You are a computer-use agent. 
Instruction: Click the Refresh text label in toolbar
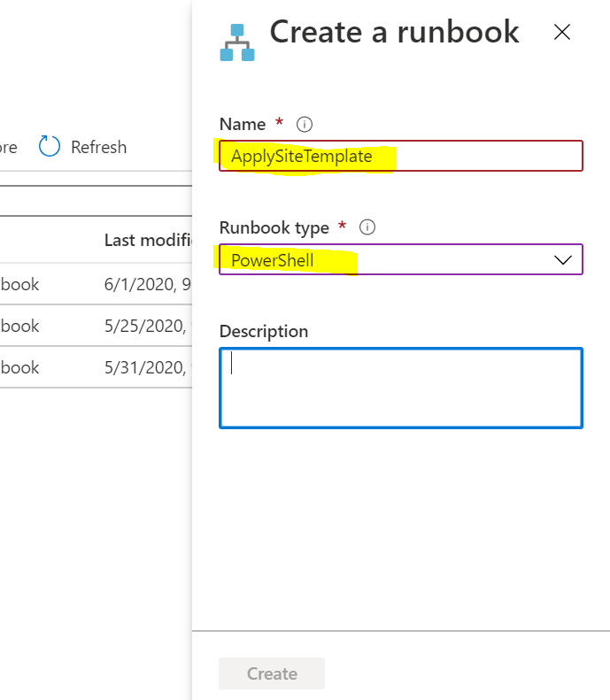[x=98, y=147]
